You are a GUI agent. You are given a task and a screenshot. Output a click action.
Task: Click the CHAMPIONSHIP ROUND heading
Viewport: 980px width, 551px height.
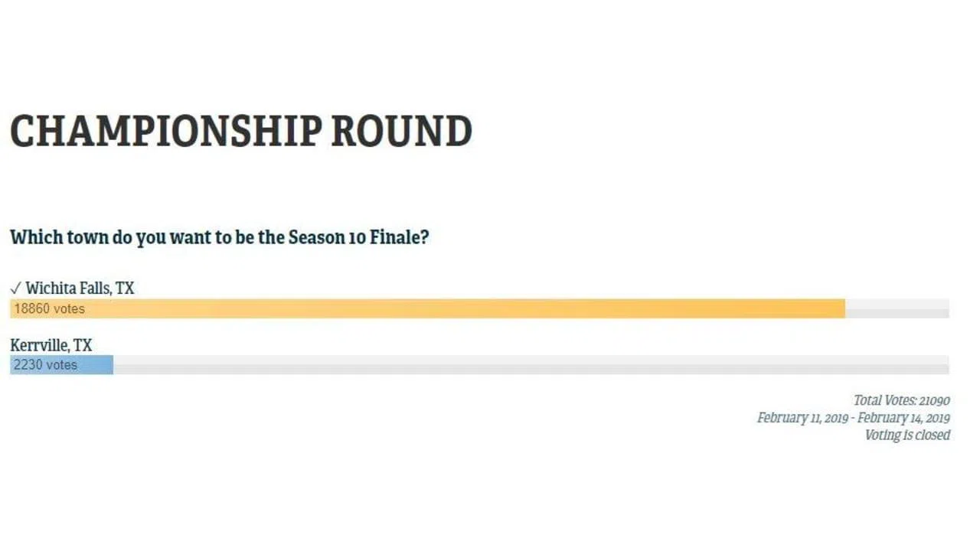(241, 131)
